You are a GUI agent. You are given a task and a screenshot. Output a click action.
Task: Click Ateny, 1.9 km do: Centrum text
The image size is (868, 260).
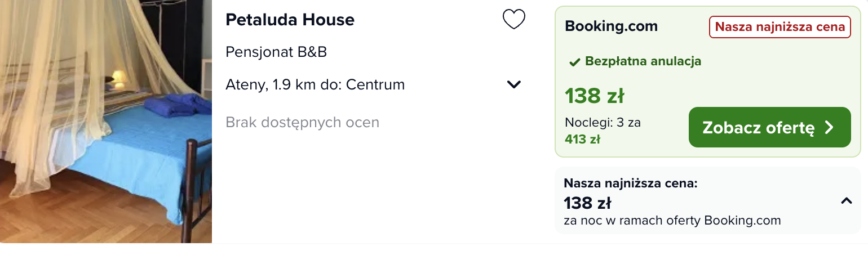(315, 85)
